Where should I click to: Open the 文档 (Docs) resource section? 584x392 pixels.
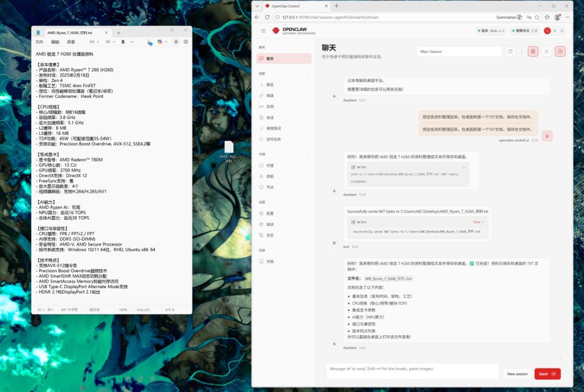coord(270,261)
